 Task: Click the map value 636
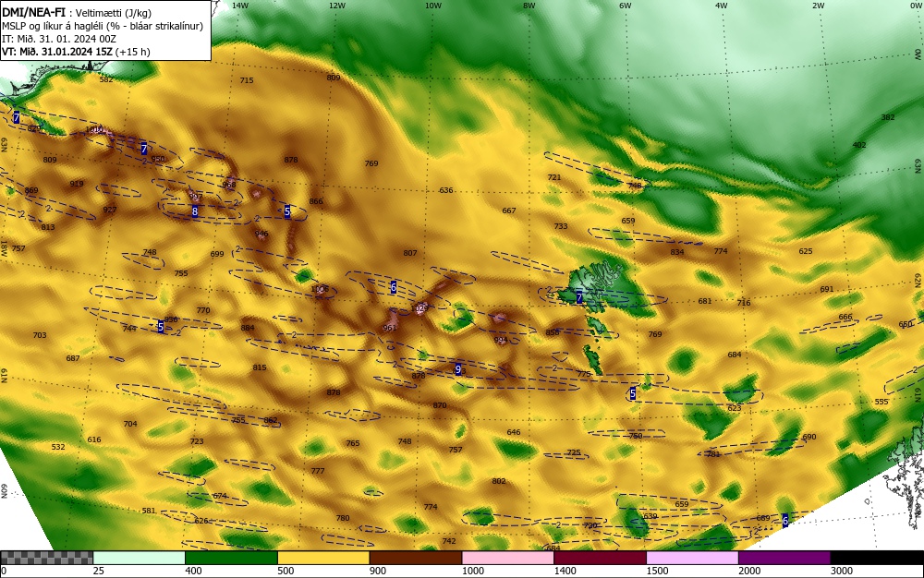pyautogui.click(x=446, y=190)
